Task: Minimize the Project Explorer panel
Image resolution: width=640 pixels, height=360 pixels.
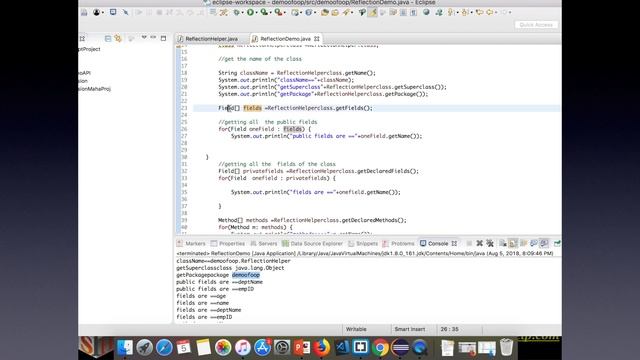Action: click(x=153, y=38)
